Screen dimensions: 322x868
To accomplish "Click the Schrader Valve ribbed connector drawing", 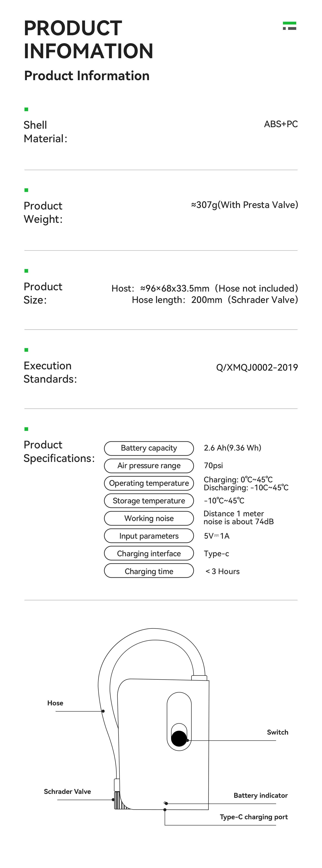I will 117,800.
